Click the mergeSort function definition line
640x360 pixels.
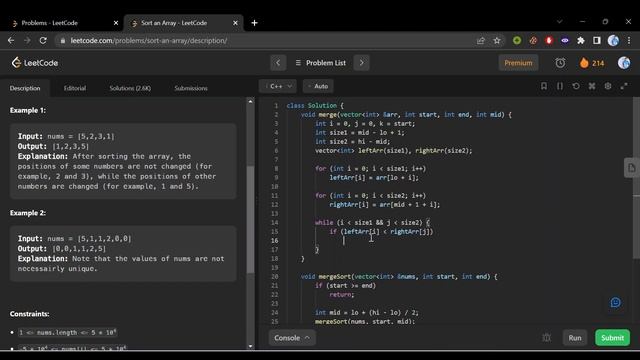tap(399, 276)
